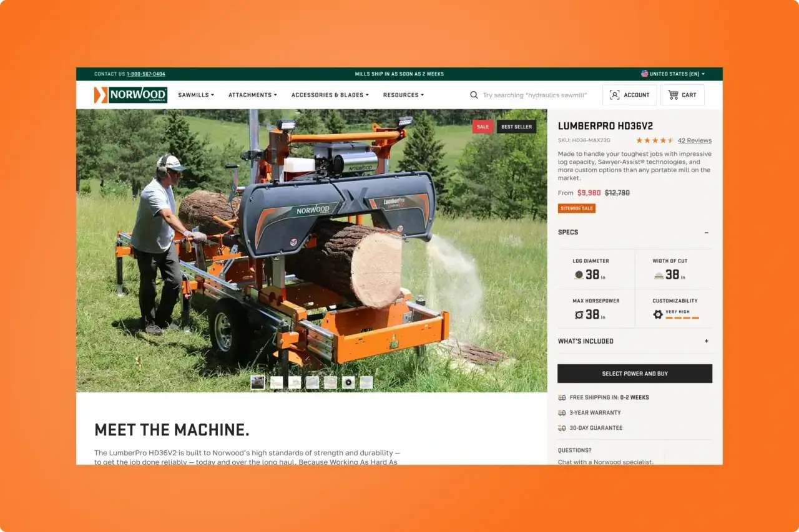Click the 'CONTACT US' label
The image size is (799, 532).
110,74
